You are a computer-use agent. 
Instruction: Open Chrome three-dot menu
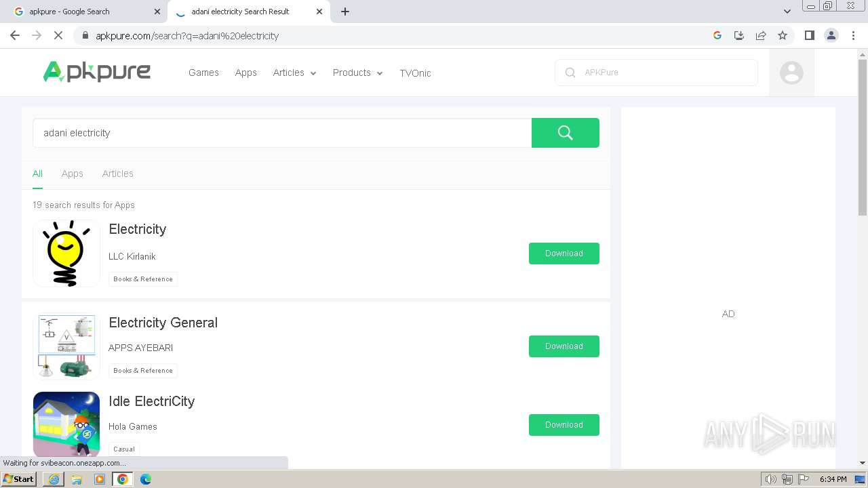coord(853,35)
